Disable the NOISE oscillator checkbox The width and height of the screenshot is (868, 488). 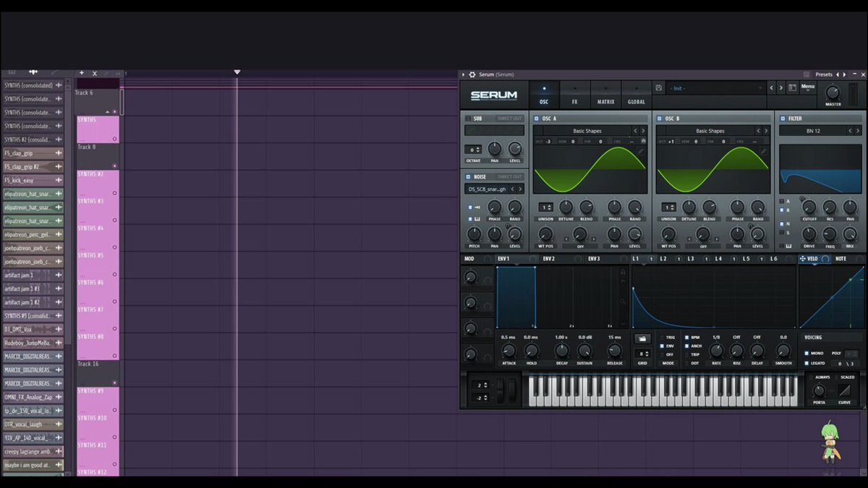point(468,176)
